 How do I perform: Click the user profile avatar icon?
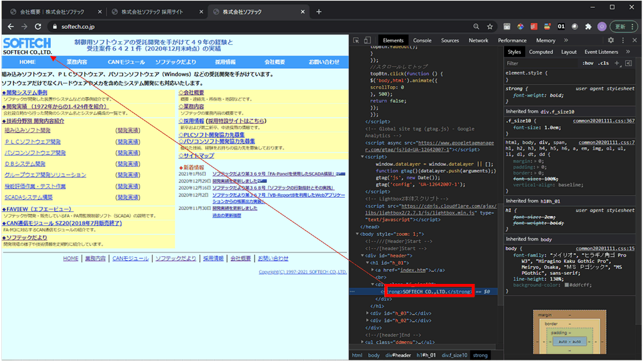[x=602, y=27]
